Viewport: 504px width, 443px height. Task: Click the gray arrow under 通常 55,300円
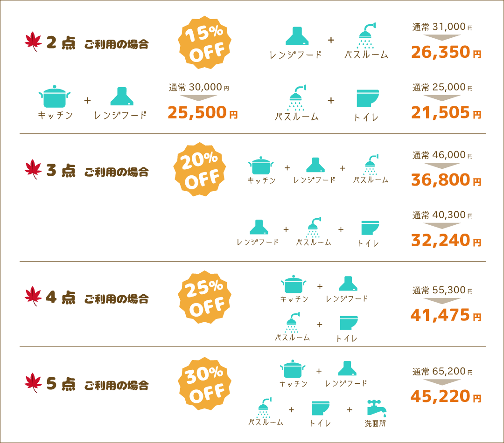pyautogui.click(x=442, y=301)
